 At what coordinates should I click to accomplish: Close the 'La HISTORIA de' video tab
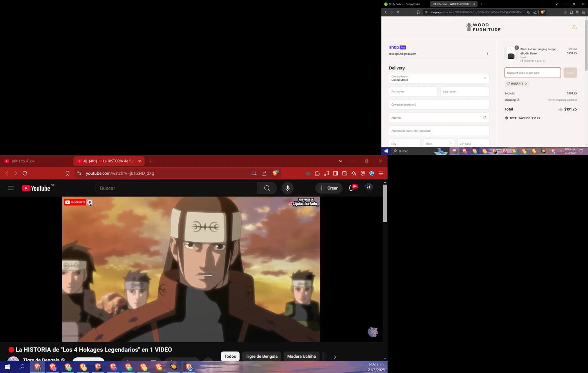[140, 161]
